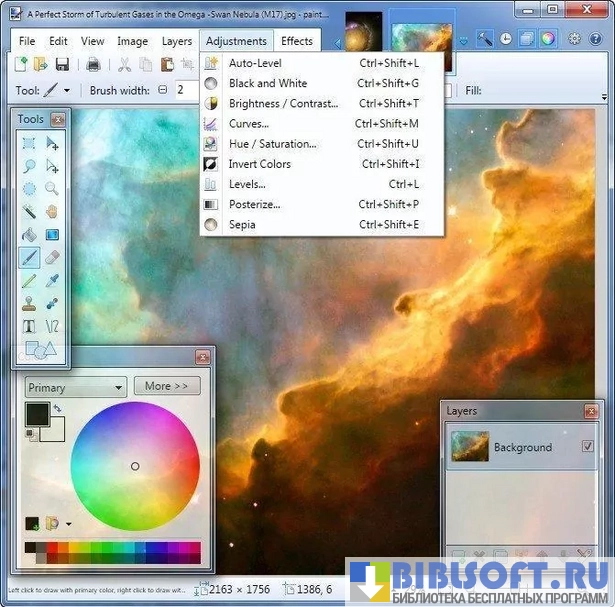
Task: Open the palette options dropdown arrow
Action: tap(69, 523)
